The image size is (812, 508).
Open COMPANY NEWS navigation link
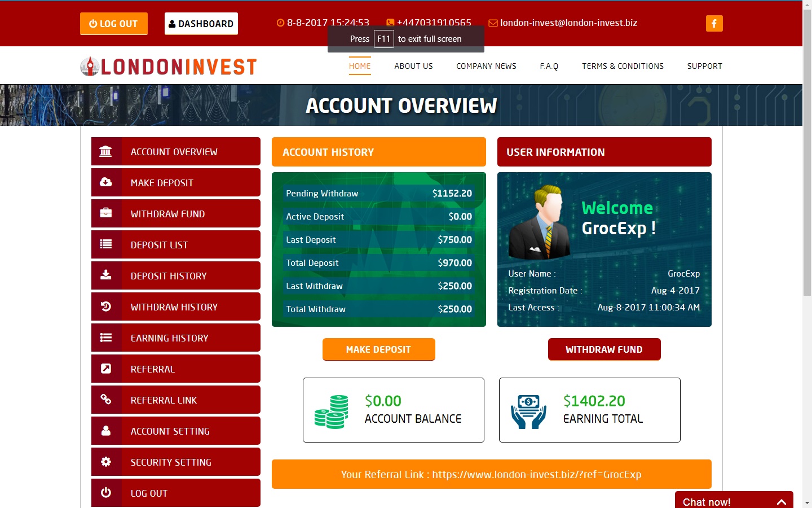pos(486,66)
